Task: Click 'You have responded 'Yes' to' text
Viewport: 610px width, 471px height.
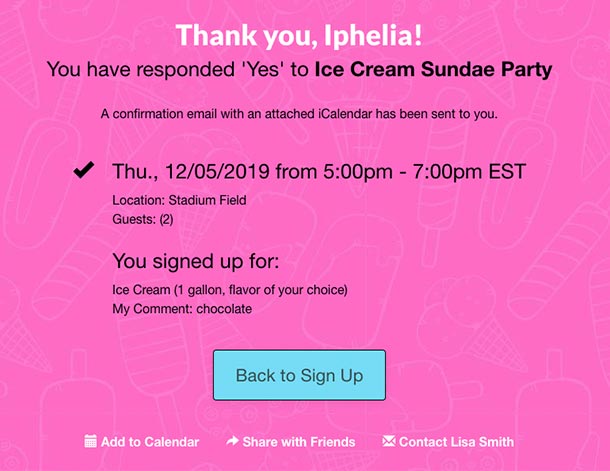Action: click(x=178, y=70)
